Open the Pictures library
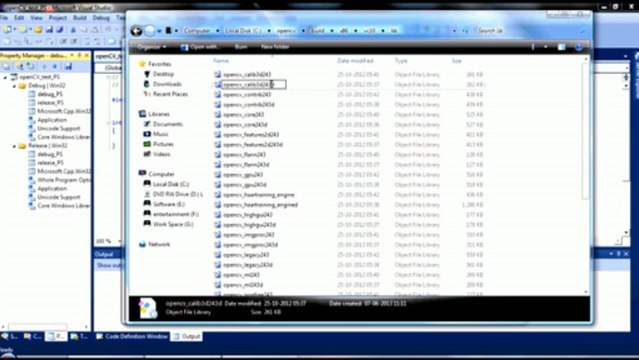 [163, 144]
